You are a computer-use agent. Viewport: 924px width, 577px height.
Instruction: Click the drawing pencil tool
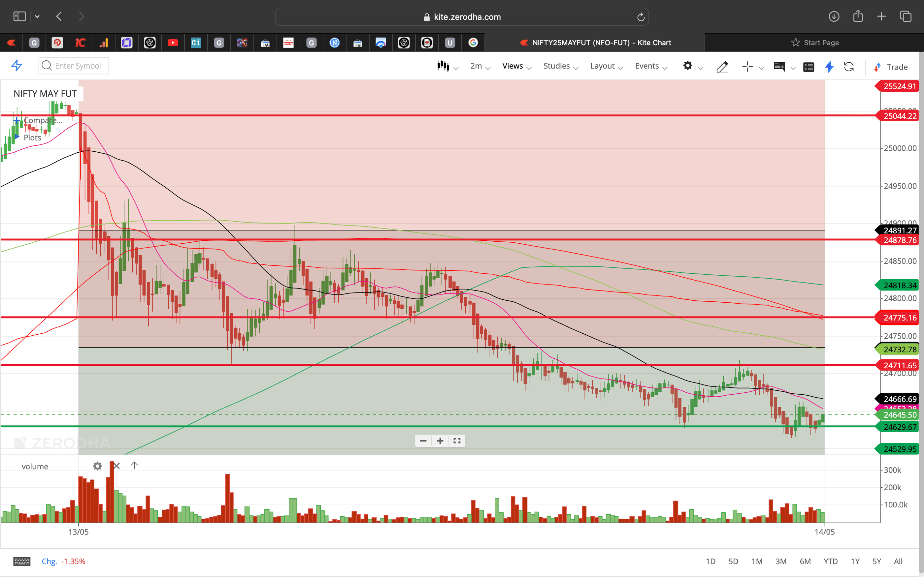click(722, 67)
